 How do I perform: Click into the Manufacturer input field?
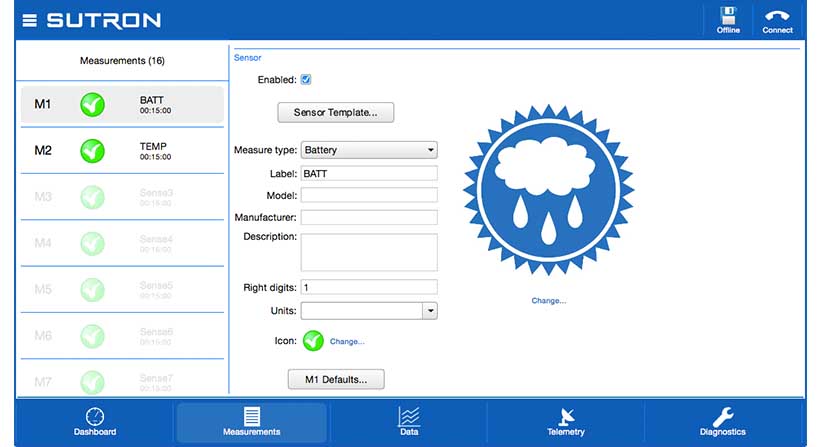(369, 217)
